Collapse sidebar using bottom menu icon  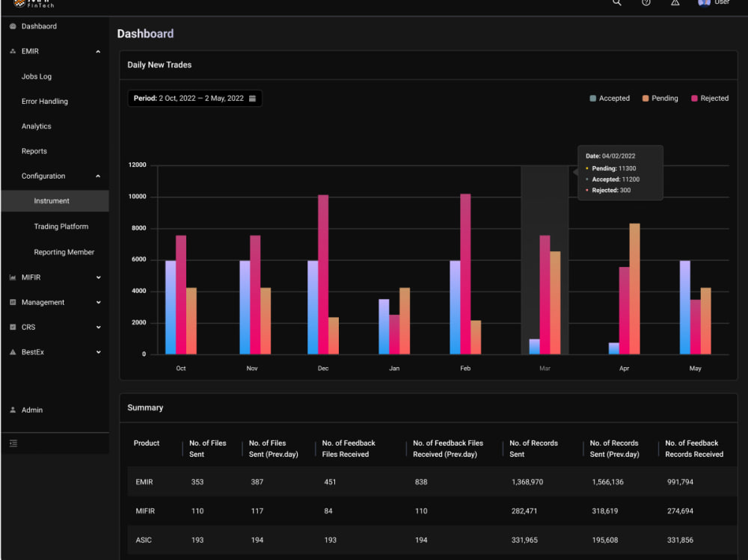pos(13,443)
